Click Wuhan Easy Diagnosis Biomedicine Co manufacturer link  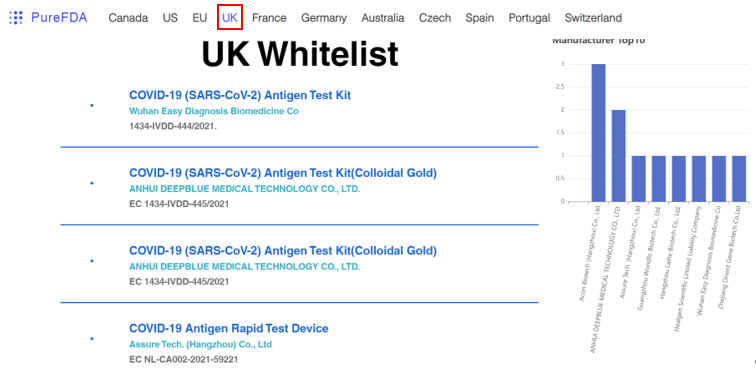(x=214, y=111)
